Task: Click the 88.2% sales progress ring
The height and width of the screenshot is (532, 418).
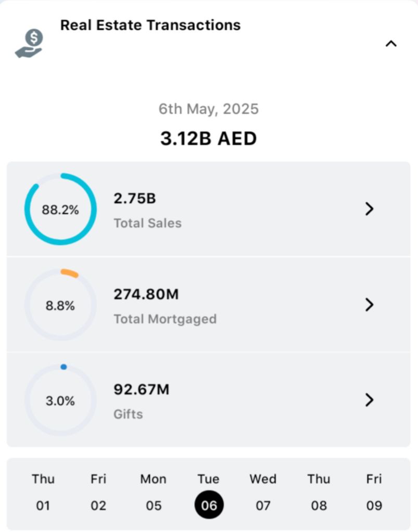Action: coord(60,210)
